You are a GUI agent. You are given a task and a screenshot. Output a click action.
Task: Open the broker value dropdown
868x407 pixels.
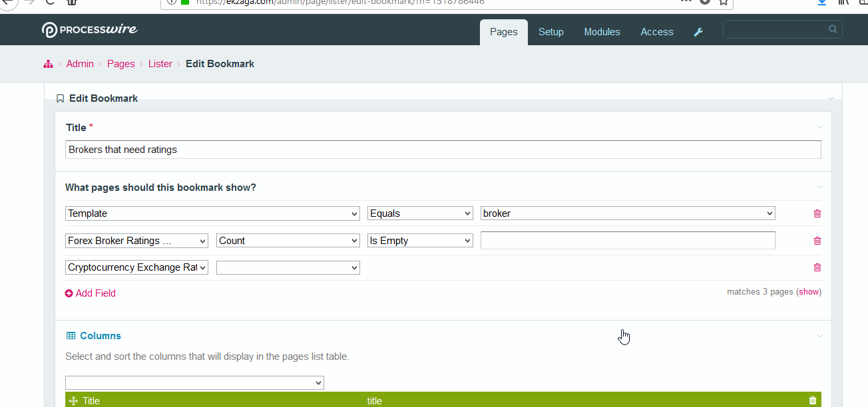[x=628, y=213]
